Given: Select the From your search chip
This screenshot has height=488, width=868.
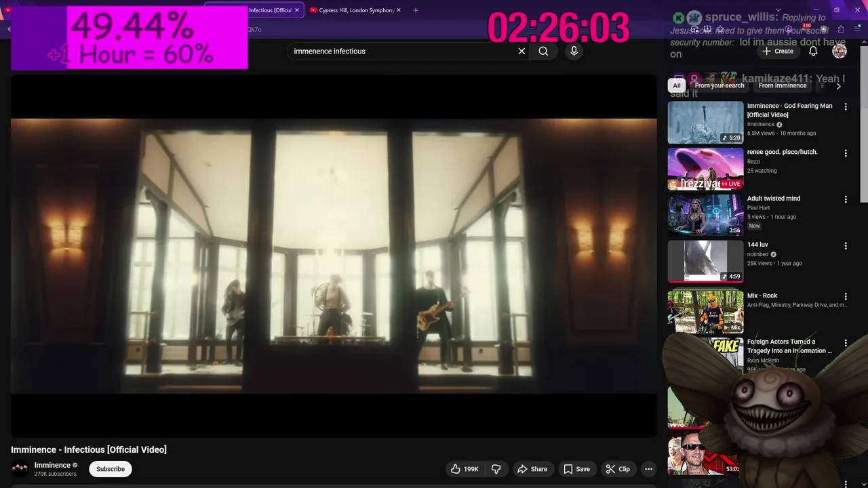Looking at the screenshot, I should (x=719, y=85).
